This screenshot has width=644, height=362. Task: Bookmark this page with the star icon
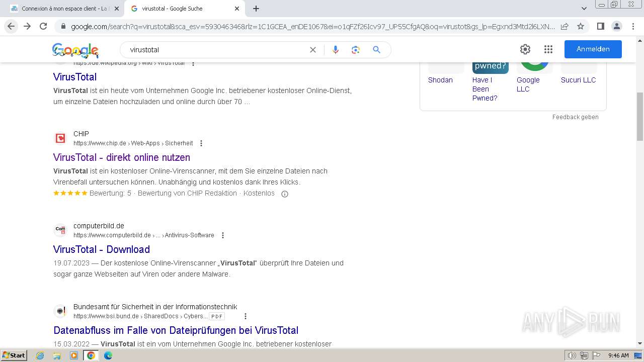(x=581, y=26)
